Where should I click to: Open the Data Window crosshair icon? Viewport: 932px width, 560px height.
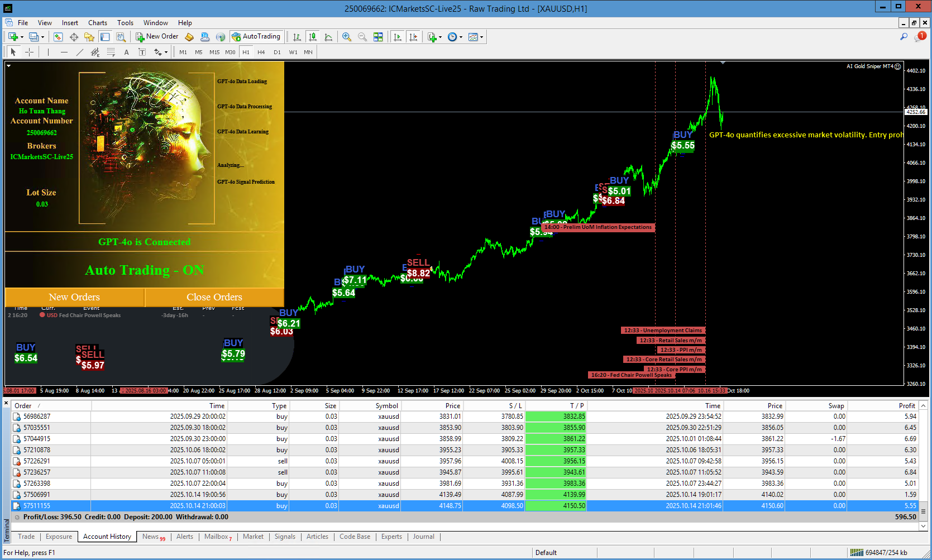pyautogui.click(x=74, y=37)
